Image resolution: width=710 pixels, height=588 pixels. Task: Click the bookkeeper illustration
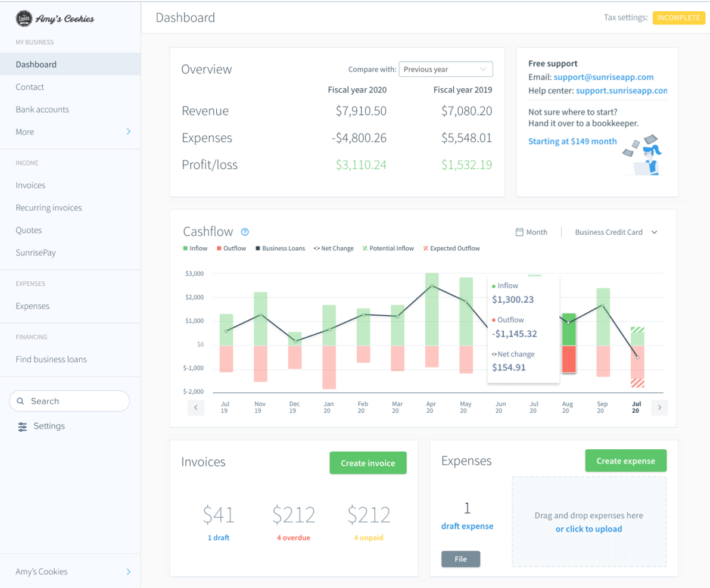(x=644, y=154)
